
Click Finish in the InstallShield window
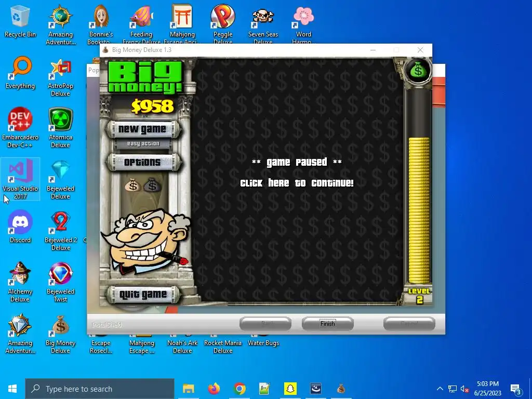click(x=327, y=324)
